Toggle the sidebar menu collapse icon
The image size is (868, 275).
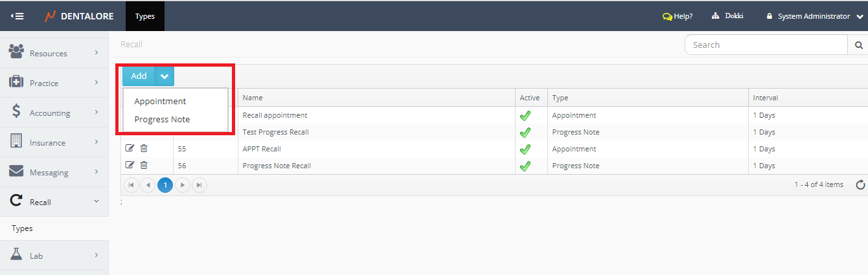pos(17,16)
